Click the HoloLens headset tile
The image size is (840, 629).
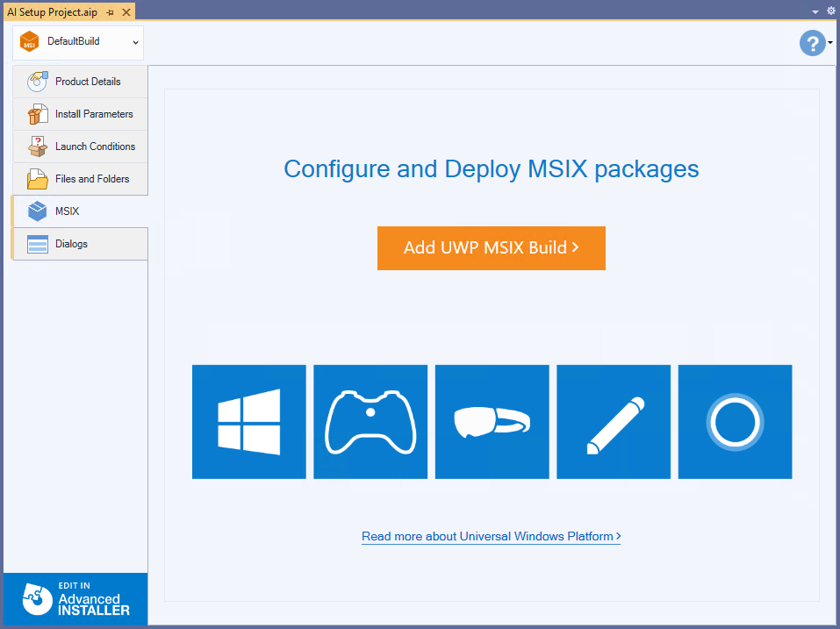(x=492, y=422)
